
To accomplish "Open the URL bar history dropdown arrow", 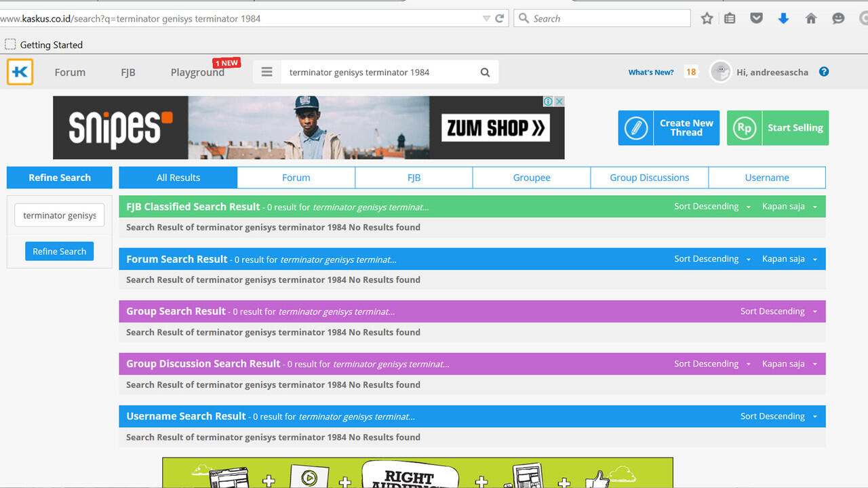I will click(486, 18).
